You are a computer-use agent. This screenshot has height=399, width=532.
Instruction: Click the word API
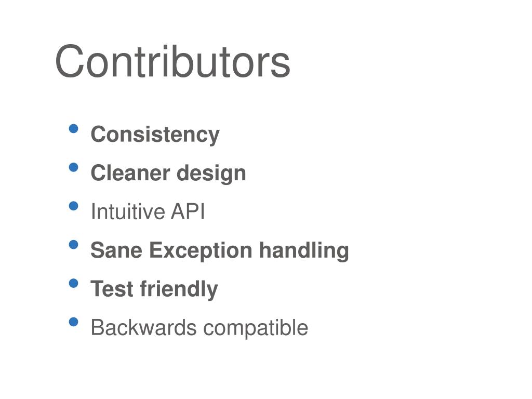click(188, 211)
